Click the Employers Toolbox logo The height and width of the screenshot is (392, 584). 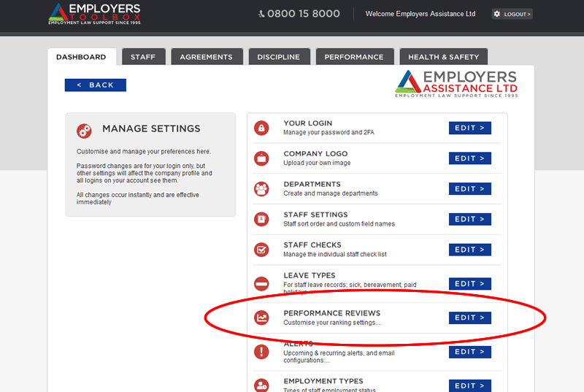coord(94,14)
